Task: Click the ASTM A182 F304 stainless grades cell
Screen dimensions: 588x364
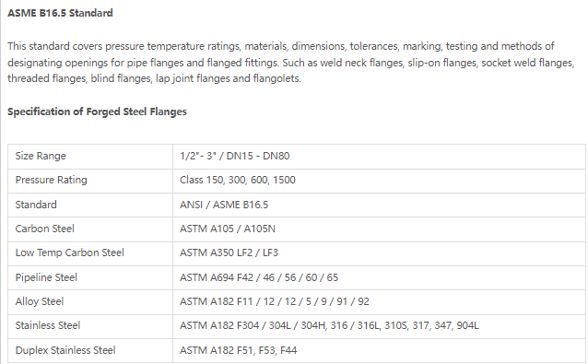Action: 379,326
